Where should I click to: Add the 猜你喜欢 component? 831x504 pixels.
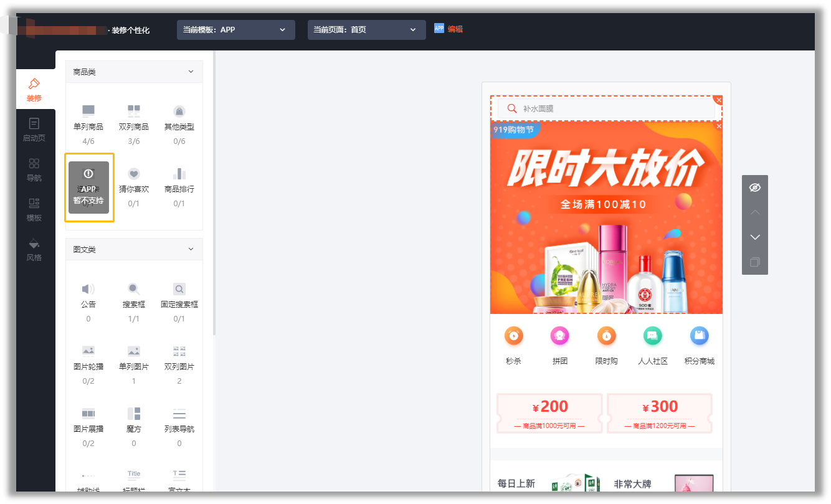tap(134, 179)
